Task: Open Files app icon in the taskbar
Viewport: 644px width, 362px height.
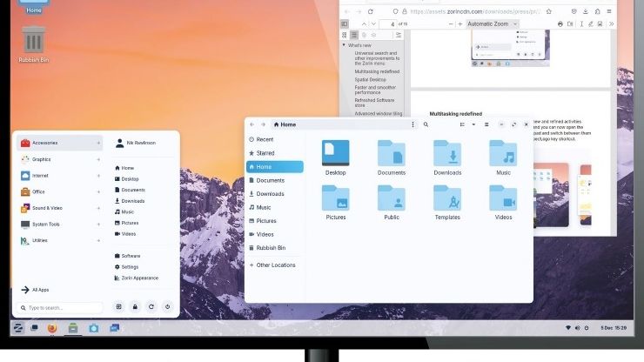Action: (73, 328)
